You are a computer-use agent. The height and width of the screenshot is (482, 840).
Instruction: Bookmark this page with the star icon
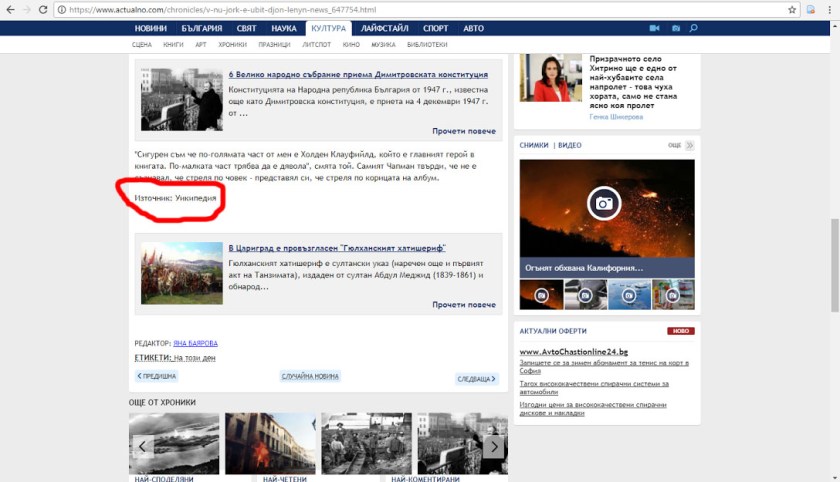[792, 10]
